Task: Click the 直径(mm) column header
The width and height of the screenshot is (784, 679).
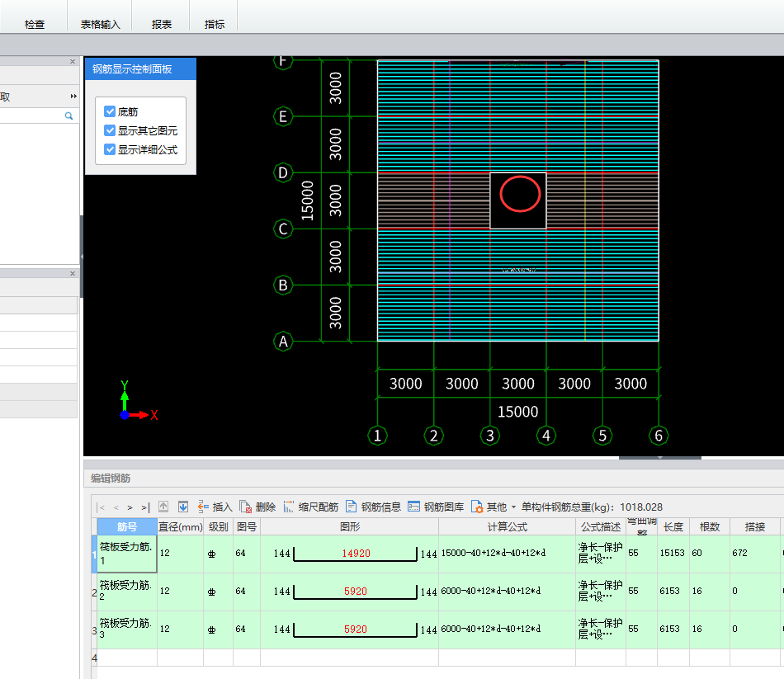Action: (x=180, y=526)
